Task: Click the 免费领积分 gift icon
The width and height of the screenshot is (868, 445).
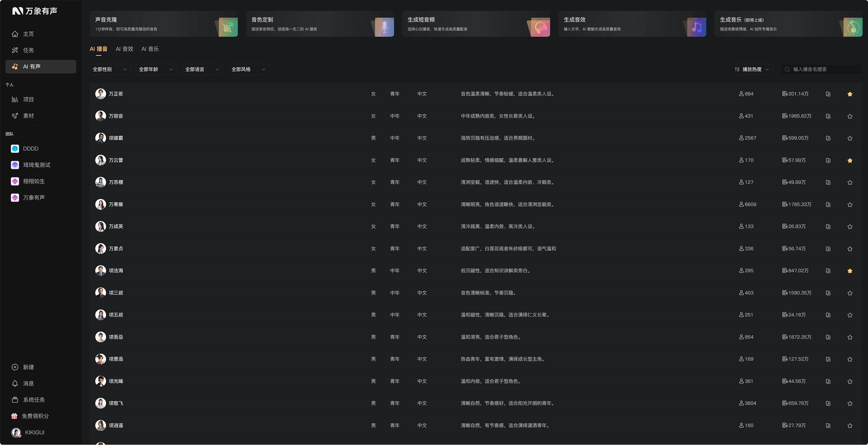Action: (x=14, y=416)
